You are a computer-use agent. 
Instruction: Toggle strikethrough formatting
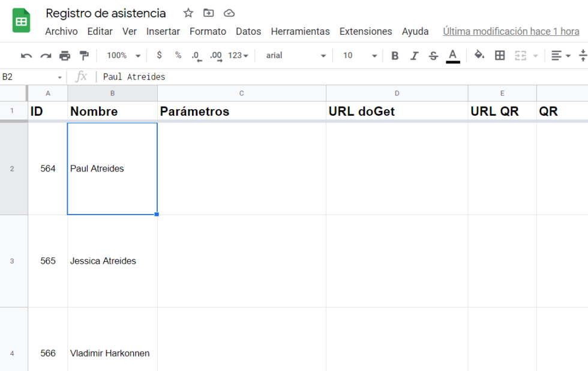pos(433,55)
